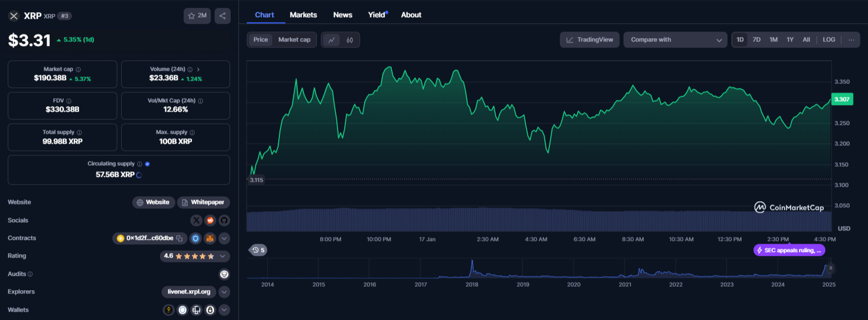This screenshot has height=320, width=868.
Task: Click the 57.56B XRP circulating supply value
Action: [x=115, y=175]
